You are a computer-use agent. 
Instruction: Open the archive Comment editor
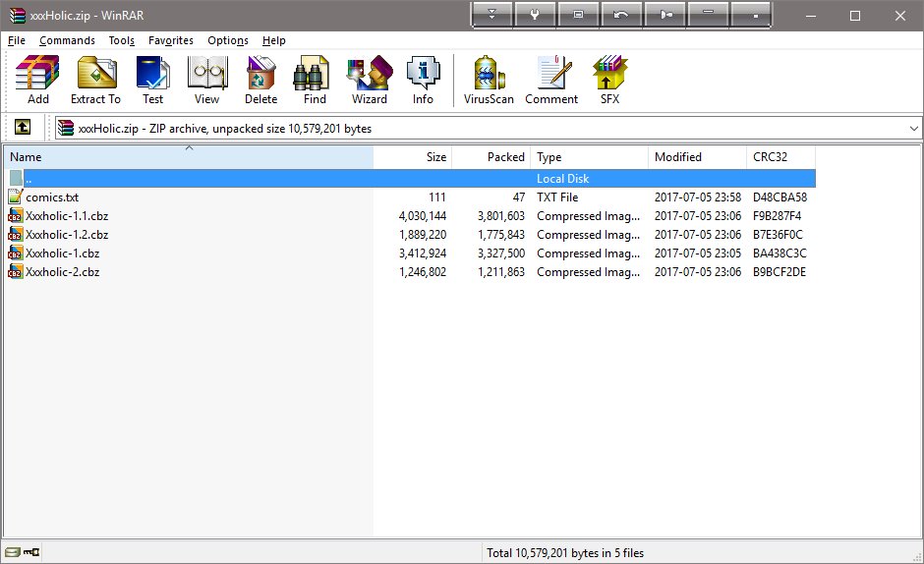[x=551, y=81]
